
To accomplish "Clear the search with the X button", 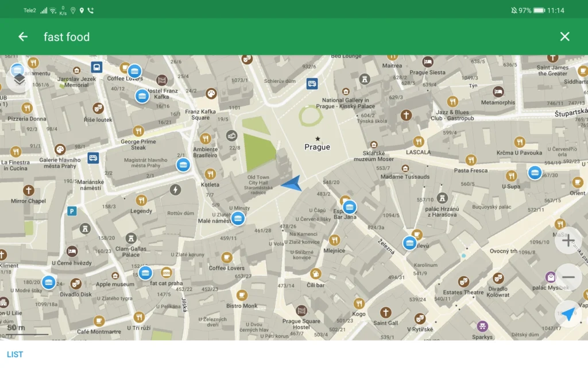I will click(564, 36).
